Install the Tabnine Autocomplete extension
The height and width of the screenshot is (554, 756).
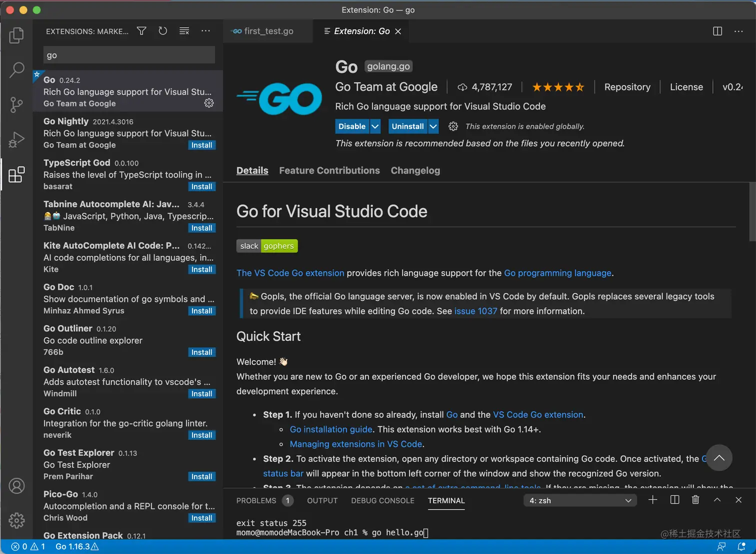(202, 228)
